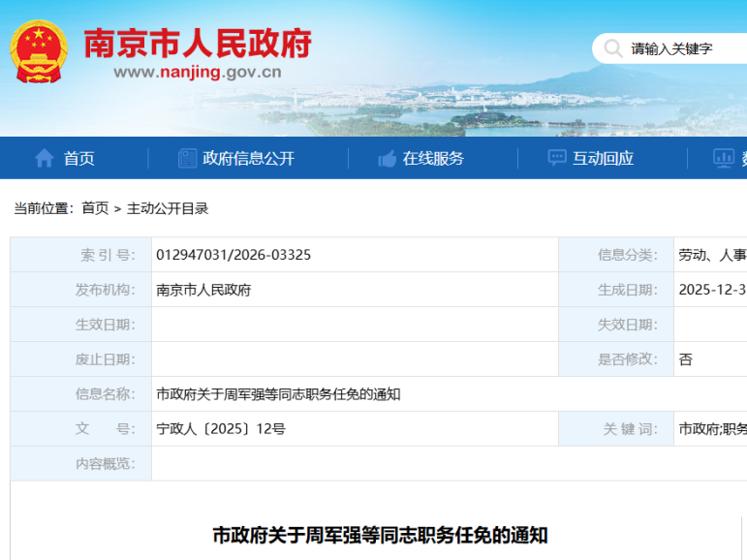
Task: Click the thumbs-up icon beside 在线服务
Action: 388,158
